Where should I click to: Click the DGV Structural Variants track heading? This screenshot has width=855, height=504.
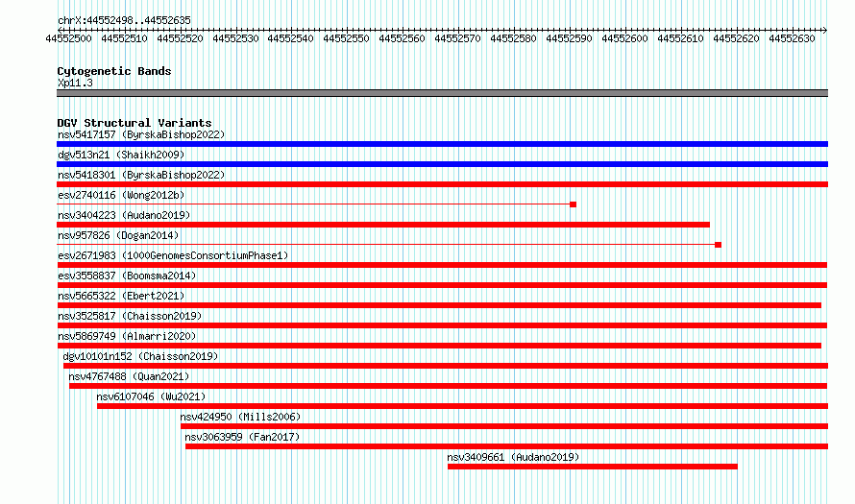134,123
